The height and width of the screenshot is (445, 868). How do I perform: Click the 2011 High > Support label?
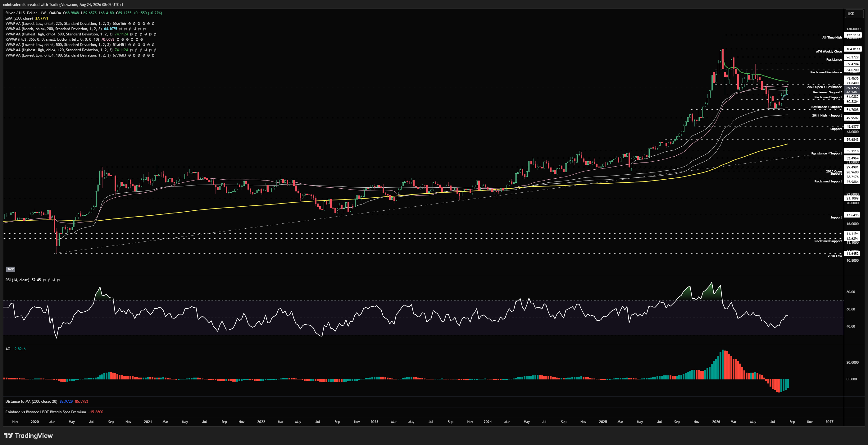coord(827,115)
